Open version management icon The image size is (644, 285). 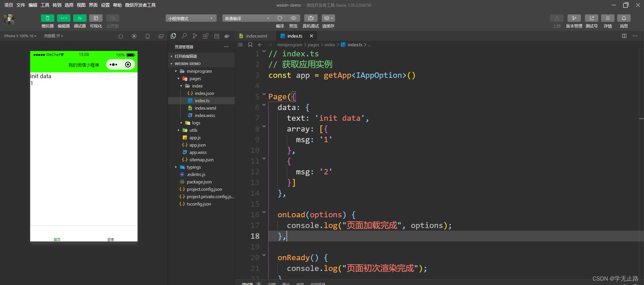tap(574, 18)
